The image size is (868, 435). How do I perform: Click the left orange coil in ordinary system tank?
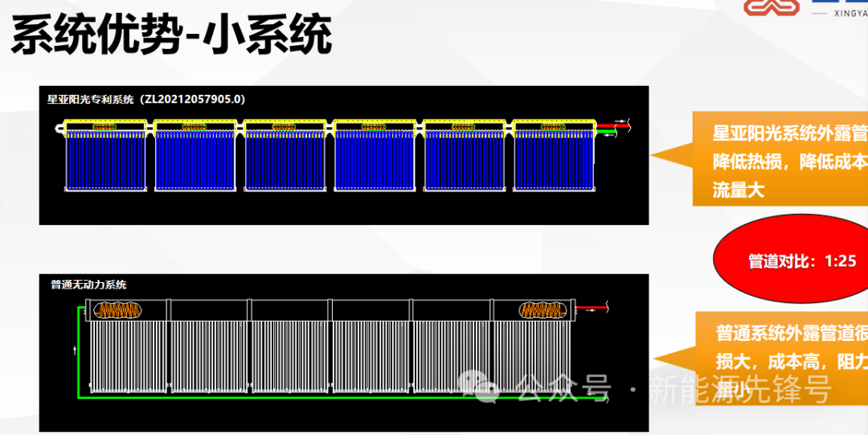(x=119, y=310)
